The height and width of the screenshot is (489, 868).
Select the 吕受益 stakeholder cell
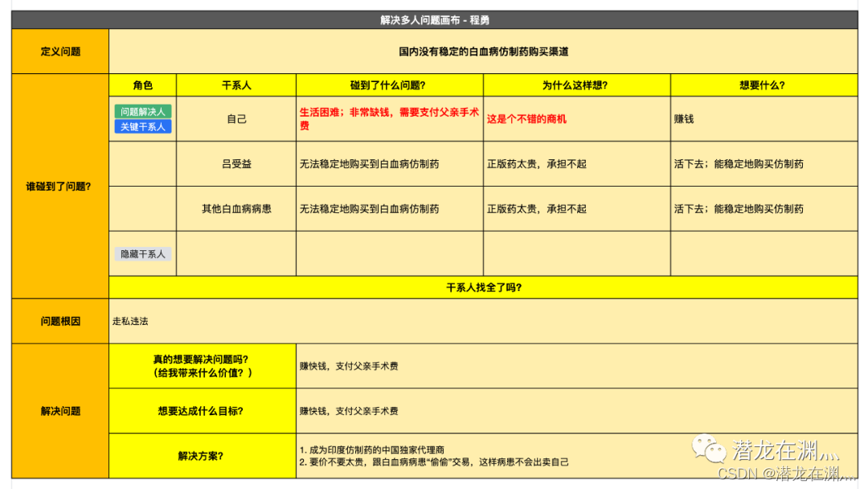(236, 164)
